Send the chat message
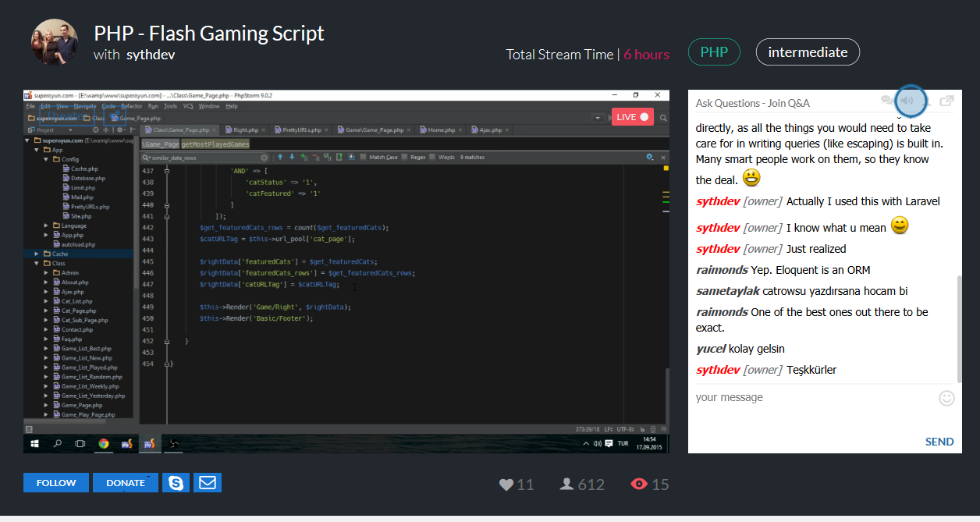Screen dimensions: 980x522 (x=939, y=442)
